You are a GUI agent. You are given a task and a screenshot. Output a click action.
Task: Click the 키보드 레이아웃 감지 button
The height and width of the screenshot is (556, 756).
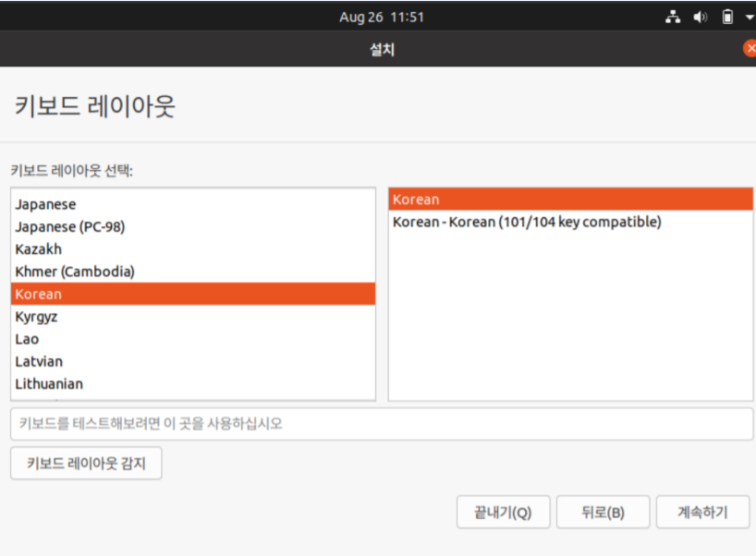pyautogui.click(x=86, y=463)
